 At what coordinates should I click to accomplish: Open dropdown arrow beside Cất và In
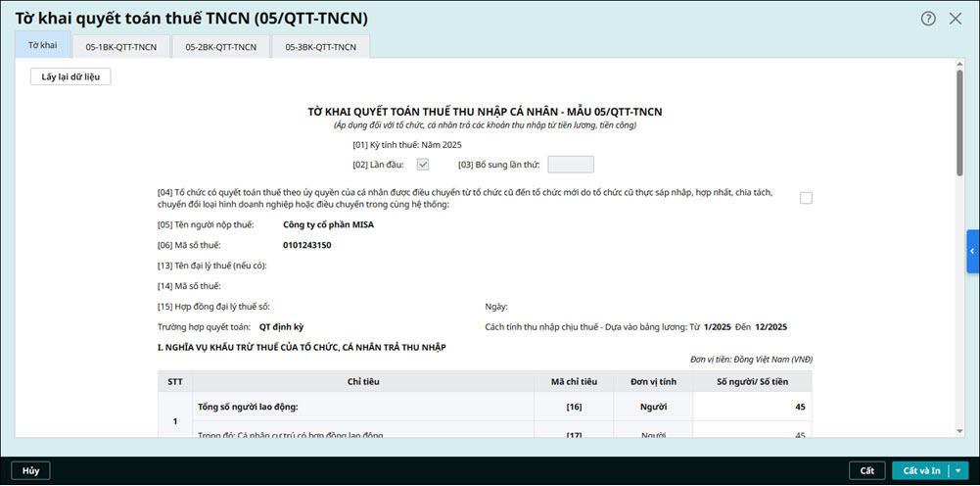[957, 470]
